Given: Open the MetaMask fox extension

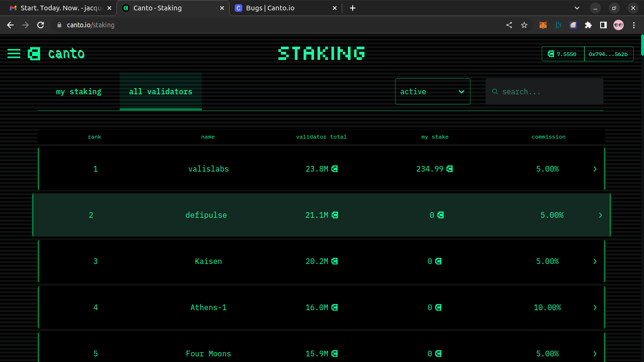Looking at the screenshot, I should click(543, 25).
